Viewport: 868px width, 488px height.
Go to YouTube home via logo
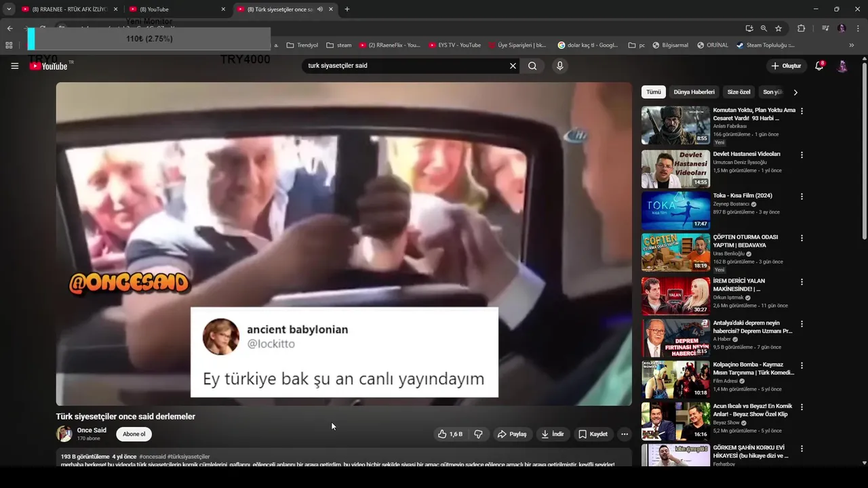coord(49,66)
